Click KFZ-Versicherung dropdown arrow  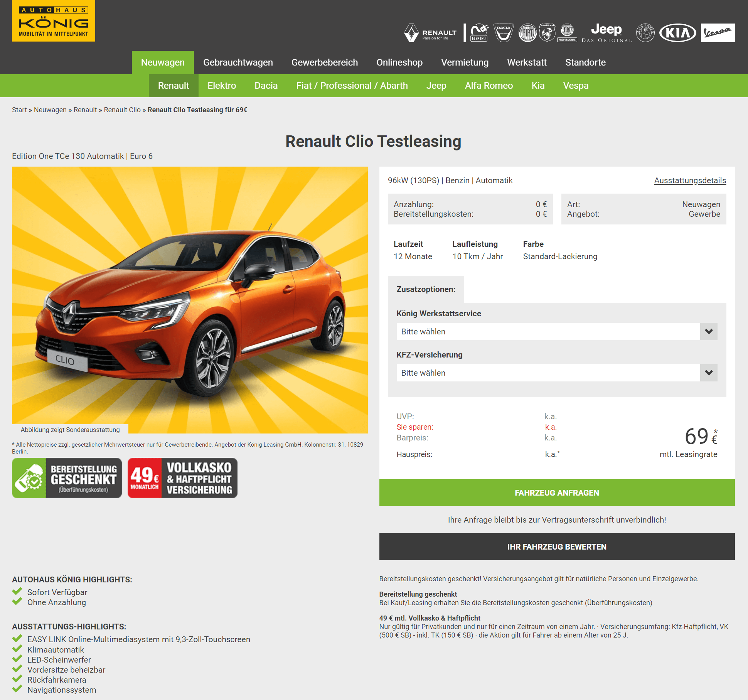709,373
